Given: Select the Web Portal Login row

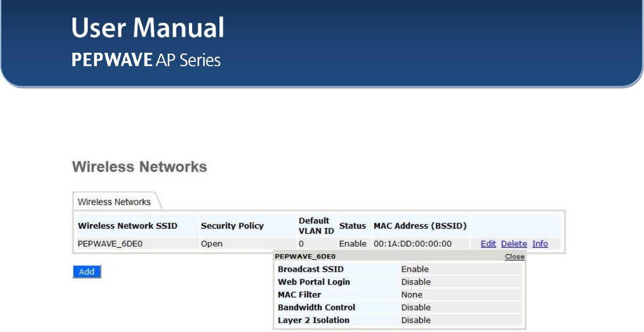Looking at the screenshot, I should pos(399,282).
